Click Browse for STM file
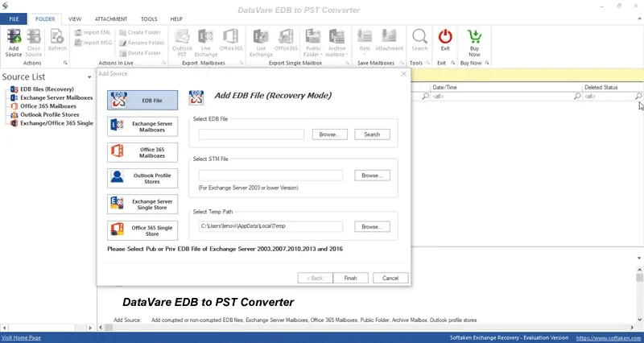Screen dimensions: 644x343 [373, 176]
